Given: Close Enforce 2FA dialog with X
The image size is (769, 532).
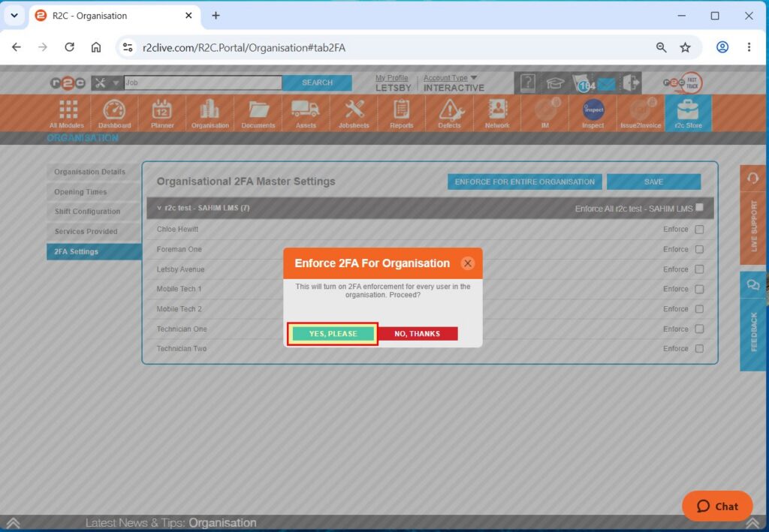Looking at the screenshot, I should (x=468, y=263).
